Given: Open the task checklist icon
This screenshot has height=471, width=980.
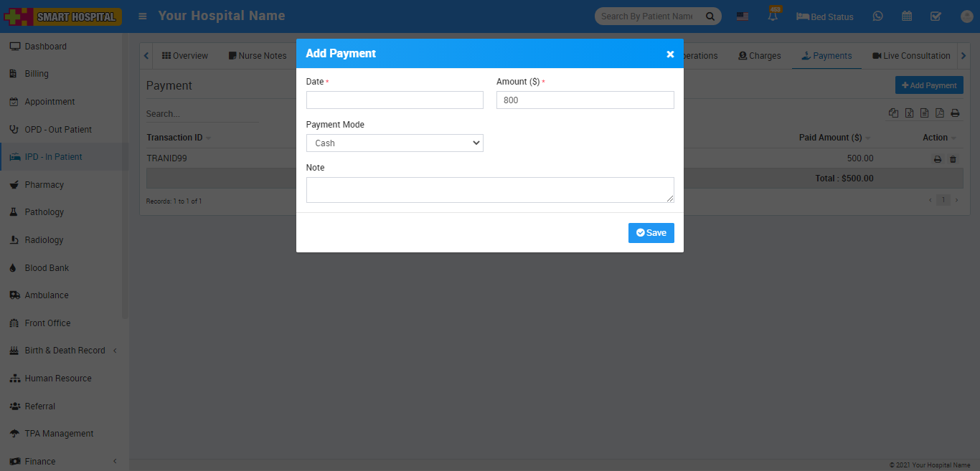Looking at the screenshot, I should pyautogui.click(x=936, y=16).
